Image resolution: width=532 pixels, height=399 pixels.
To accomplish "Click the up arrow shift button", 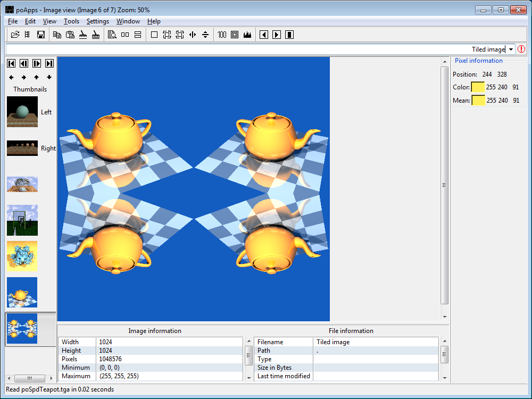I will pyautogui.click(x=37, y=77).
